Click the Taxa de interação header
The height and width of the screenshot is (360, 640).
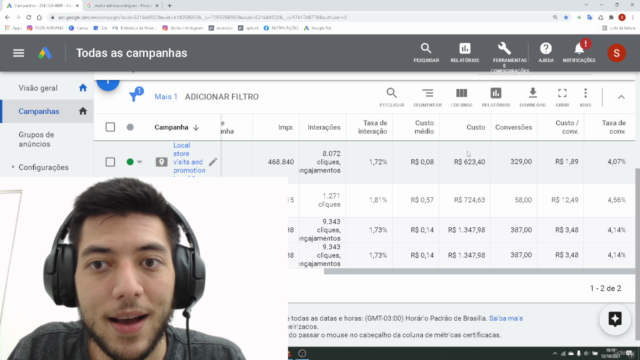(x=373, y=127)
